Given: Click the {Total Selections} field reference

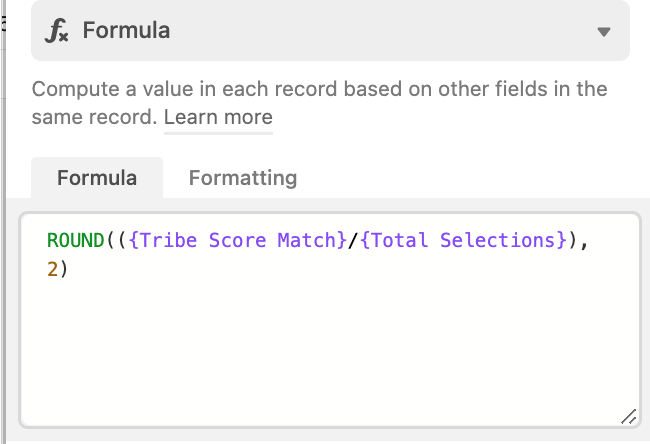Looking at the screenshot, I should point(463,240).
